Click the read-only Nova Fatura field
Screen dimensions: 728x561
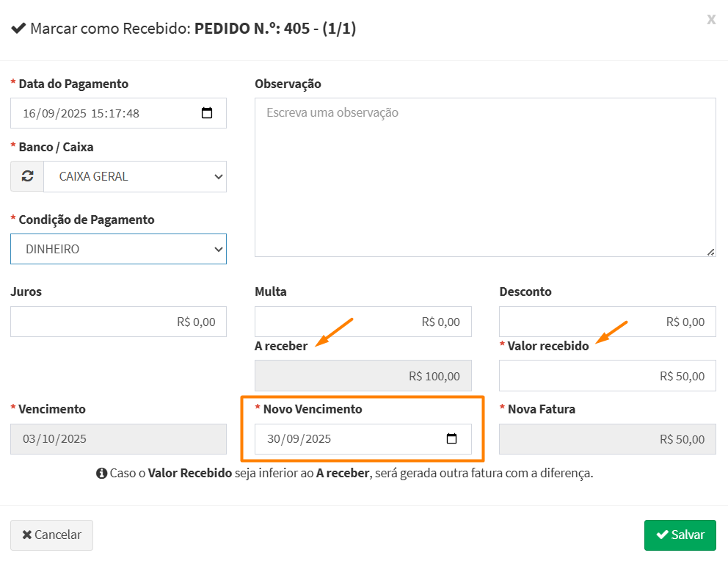click(x=607, y=439)
